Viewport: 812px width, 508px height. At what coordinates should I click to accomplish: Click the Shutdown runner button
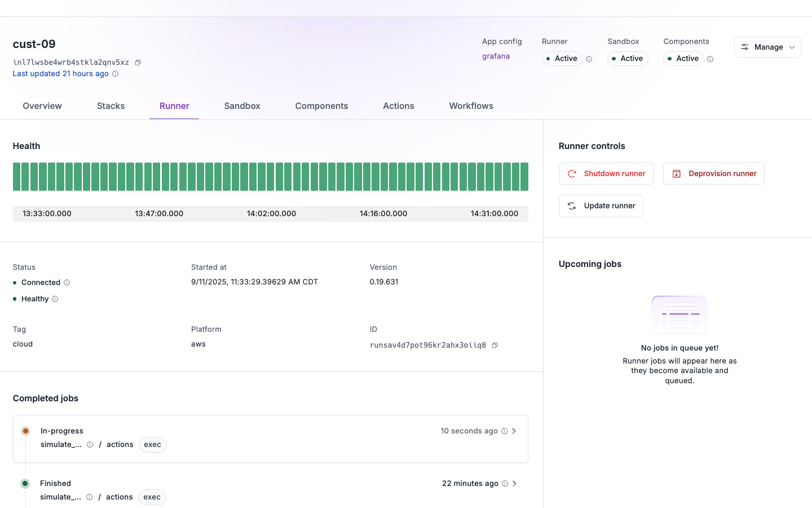tap(606, 173)
